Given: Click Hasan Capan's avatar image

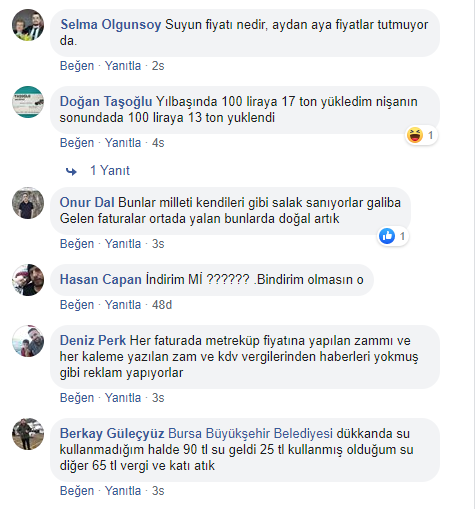Looking at the screenshot, I should click(28, 280).
